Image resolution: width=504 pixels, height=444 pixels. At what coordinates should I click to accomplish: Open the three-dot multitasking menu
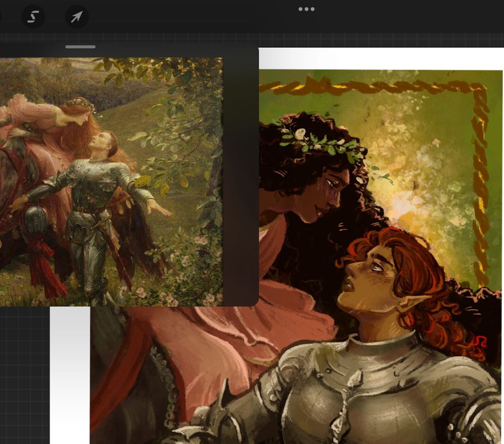[306, 9]
